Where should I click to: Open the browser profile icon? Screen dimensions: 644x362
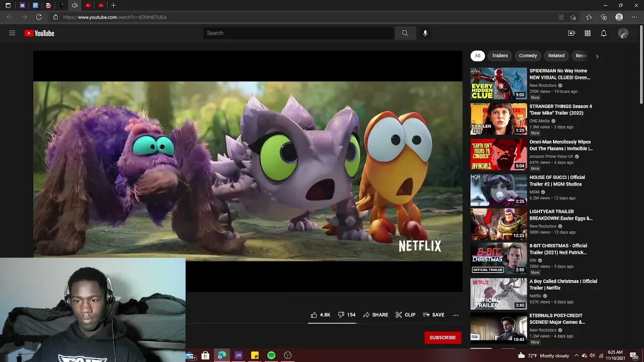pyautogui.click(x=619, y=17)
